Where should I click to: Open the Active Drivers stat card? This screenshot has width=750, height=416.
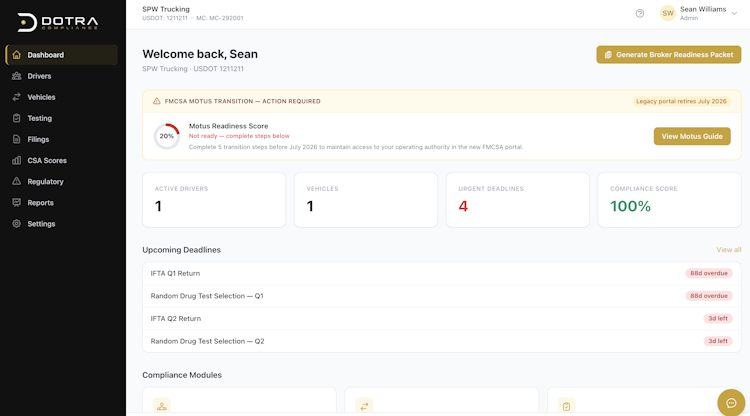coord(214,200)
